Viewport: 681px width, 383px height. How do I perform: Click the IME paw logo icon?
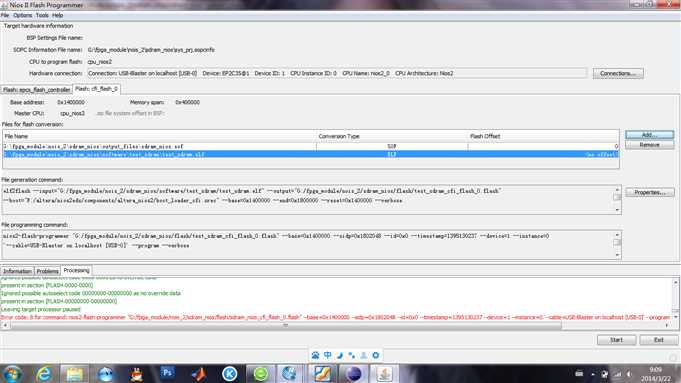point(315,355)
